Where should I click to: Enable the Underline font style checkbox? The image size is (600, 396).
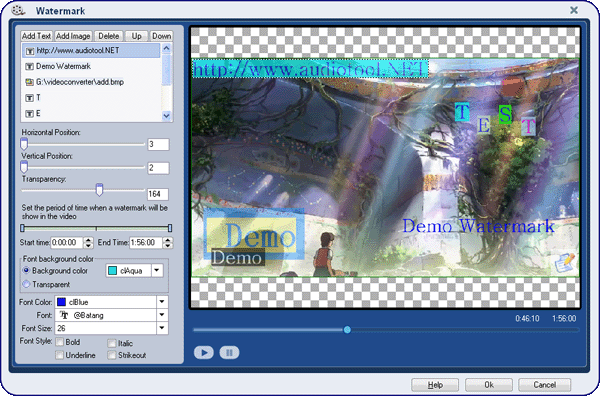pos(59,355)
